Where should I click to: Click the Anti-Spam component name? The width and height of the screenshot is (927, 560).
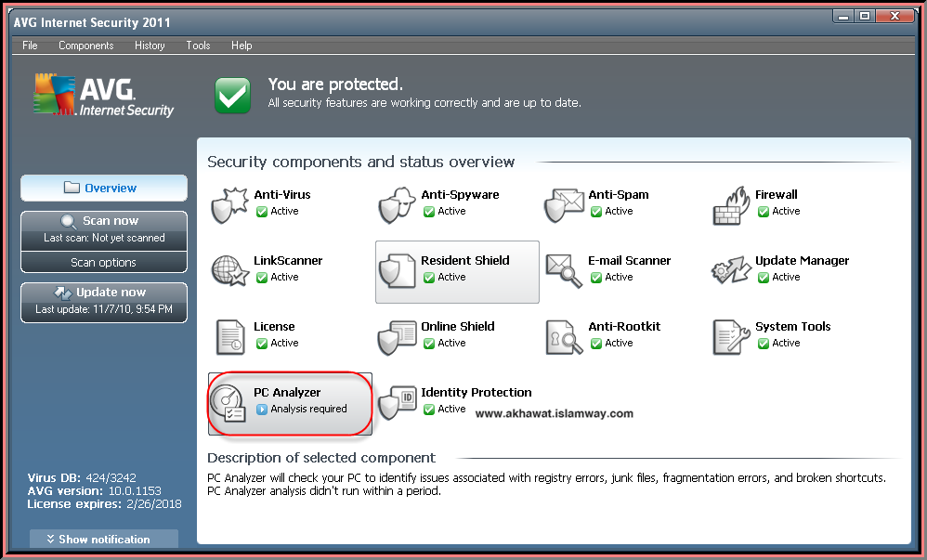[619, 194]
